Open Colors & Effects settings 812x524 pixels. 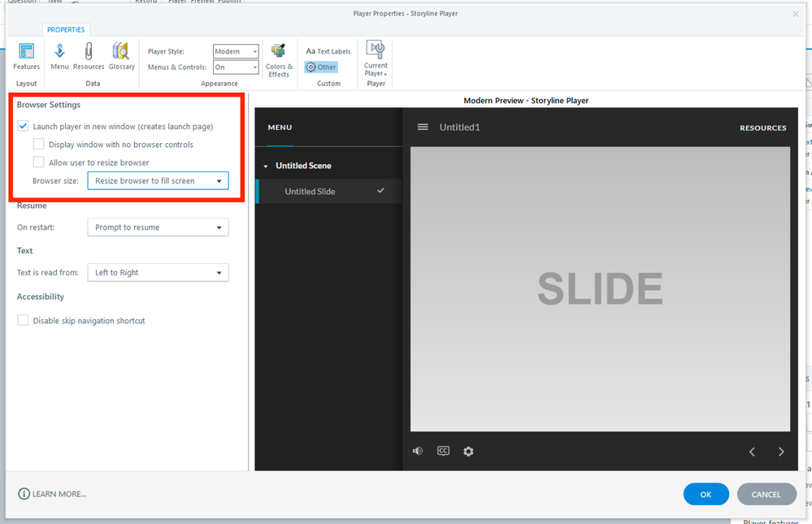[x=279, y=59]
